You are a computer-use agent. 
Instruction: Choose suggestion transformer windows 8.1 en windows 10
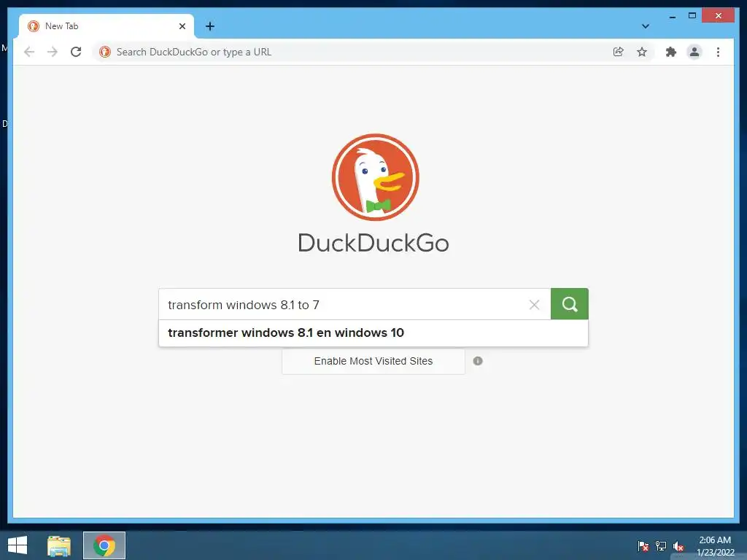(373, 332)
